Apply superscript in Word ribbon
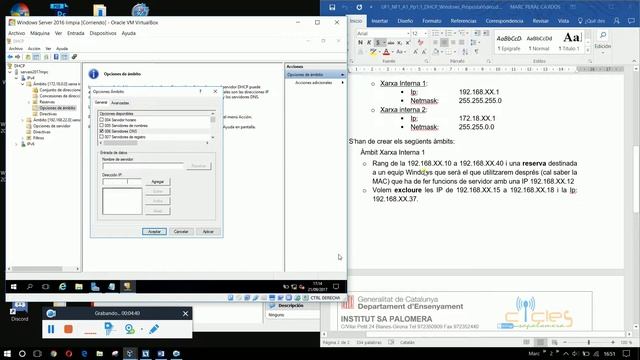The image size is (640, 360). pyautogui.click(x=408, y=42)
